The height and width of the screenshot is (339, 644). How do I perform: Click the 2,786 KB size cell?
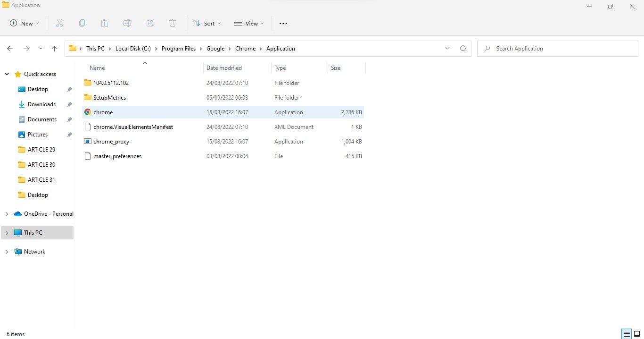pyautogui.click(x=352, y=112)
